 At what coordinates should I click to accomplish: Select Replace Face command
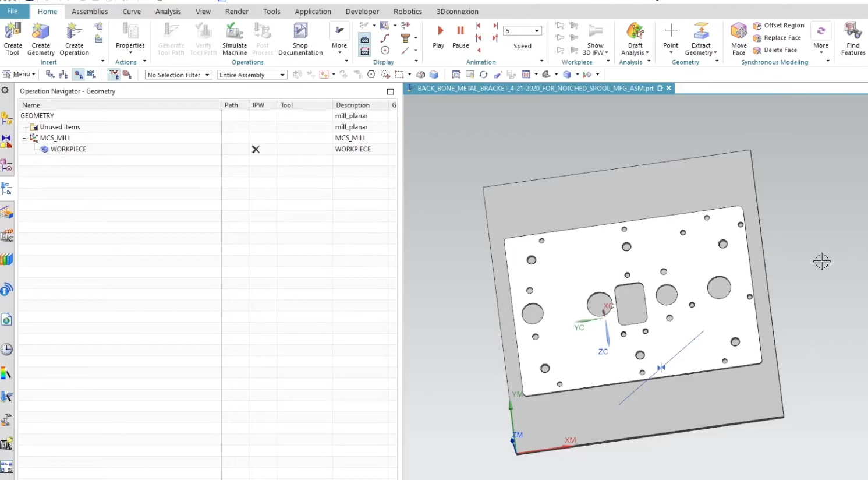point(777,38)
